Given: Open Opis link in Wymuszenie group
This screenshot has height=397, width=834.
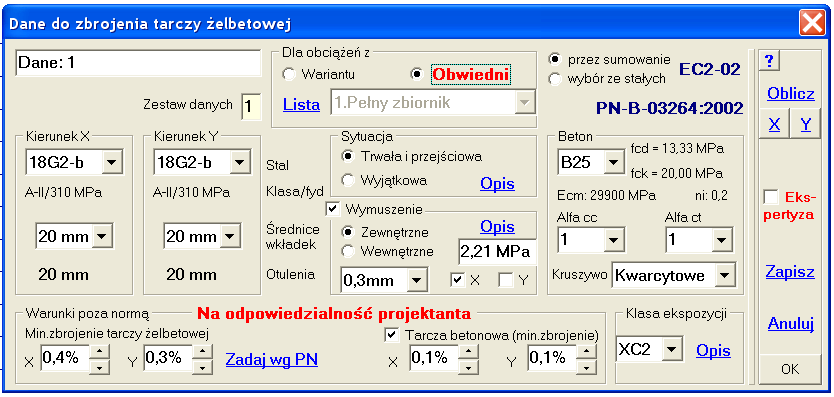Looking at the screenshot, I should click(497, 226).
